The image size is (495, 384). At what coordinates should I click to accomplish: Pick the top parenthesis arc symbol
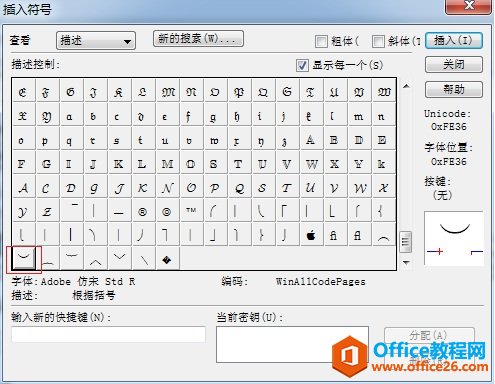pos(383,235)
